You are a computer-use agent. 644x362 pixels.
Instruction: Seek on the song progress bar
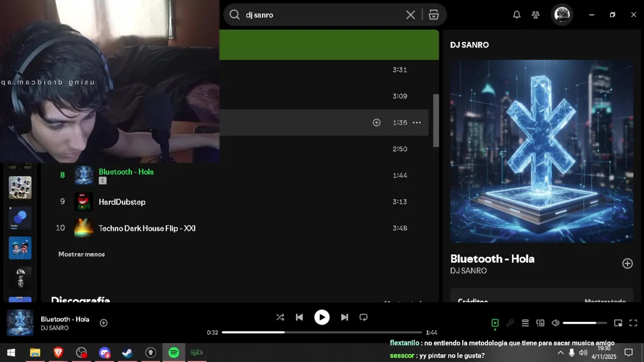click(x=322, y=332)
